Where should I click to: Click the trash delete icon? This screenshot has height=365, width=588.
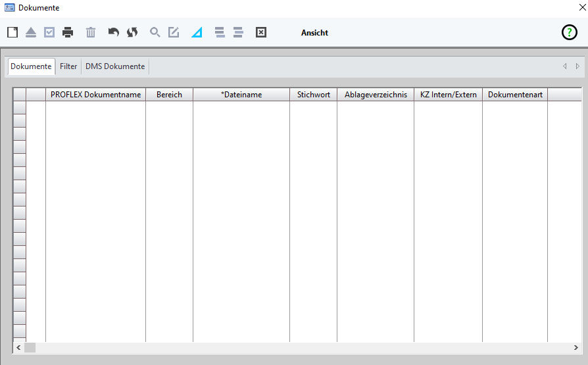(91, 32)
